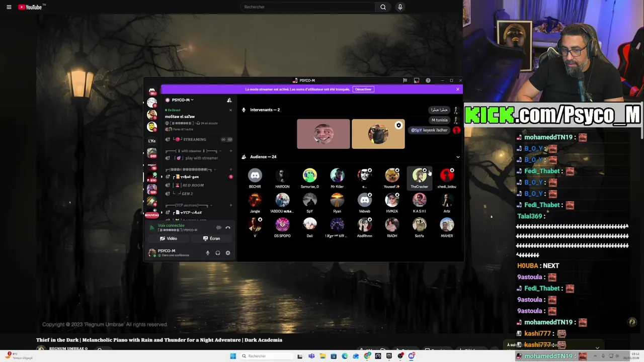644x362 pixels.
Task: Open the YouTube hamburger menu
Action: (x=9, y=7)
